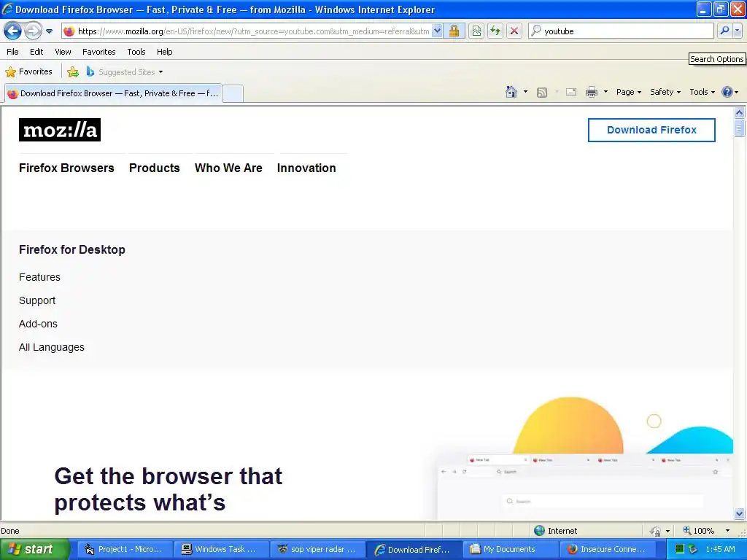Image resolution: width=747 pixels, height=560 pixels.
Task: Click the RSS feeds icon
Action: pyautogui.click(x=542, y=93)
